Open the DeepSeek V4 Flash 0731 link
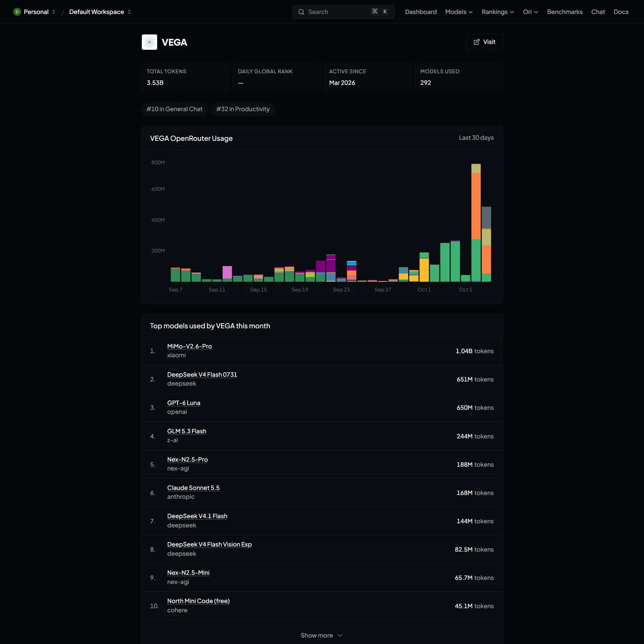 [202, 375]
